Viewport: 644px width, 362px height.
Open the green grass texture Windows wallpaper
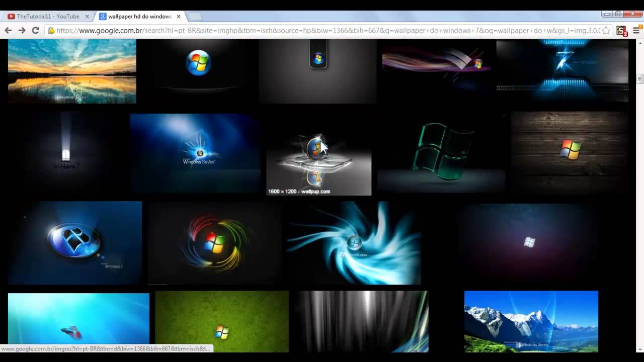pos(222,322)
